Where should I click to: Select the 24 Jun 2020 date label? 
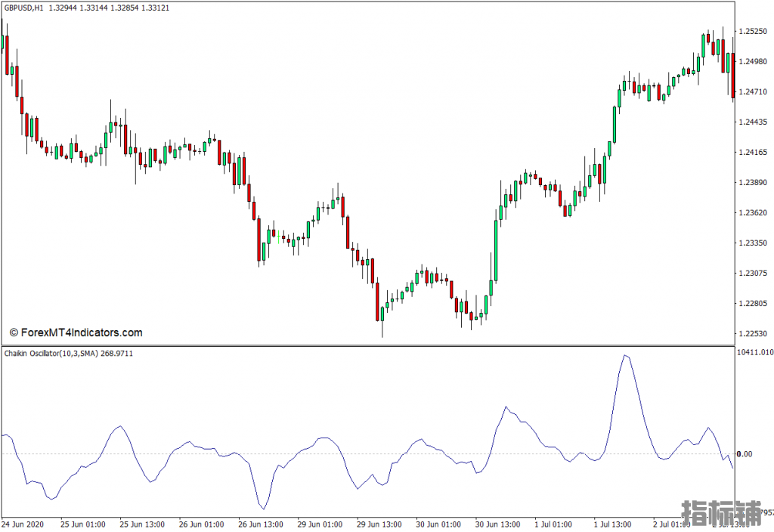(x=24, y=524)
